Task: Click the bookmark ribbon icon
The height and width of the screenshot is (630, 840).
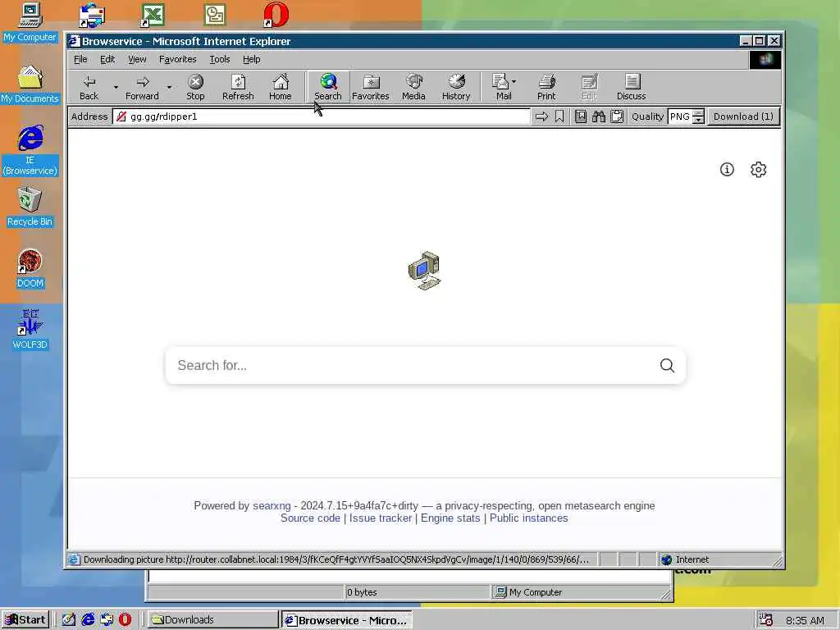Action: (x=559, y=116)
